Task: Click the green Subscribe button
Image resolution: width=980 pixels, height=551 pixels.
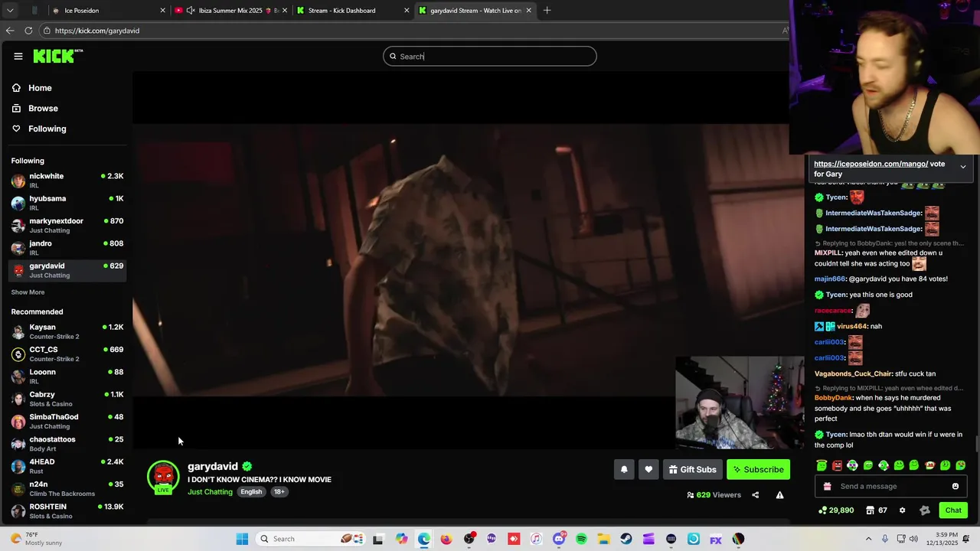Action: click(758, 469)
